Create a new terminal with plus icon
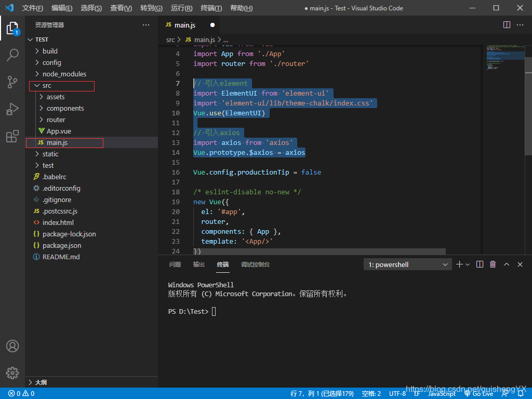The image size is (532, 399). pyautogui.click(x=459, y=264)
